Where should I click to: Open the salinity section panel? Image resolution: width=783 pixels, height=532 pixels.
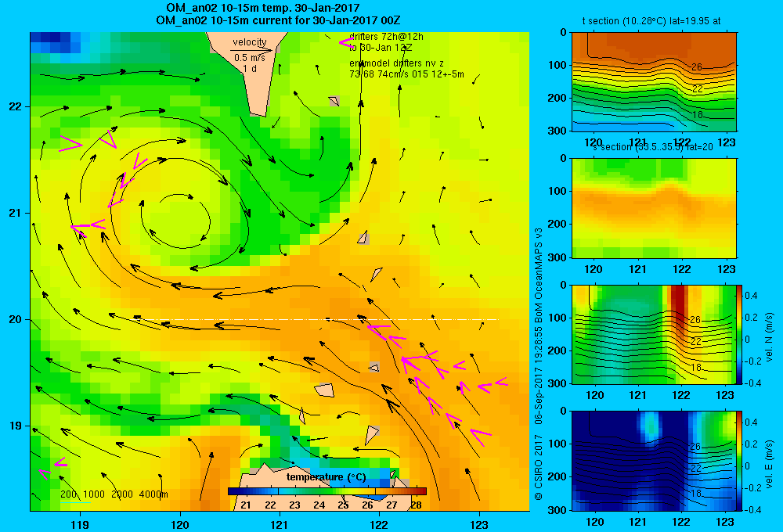click(654, 208)
